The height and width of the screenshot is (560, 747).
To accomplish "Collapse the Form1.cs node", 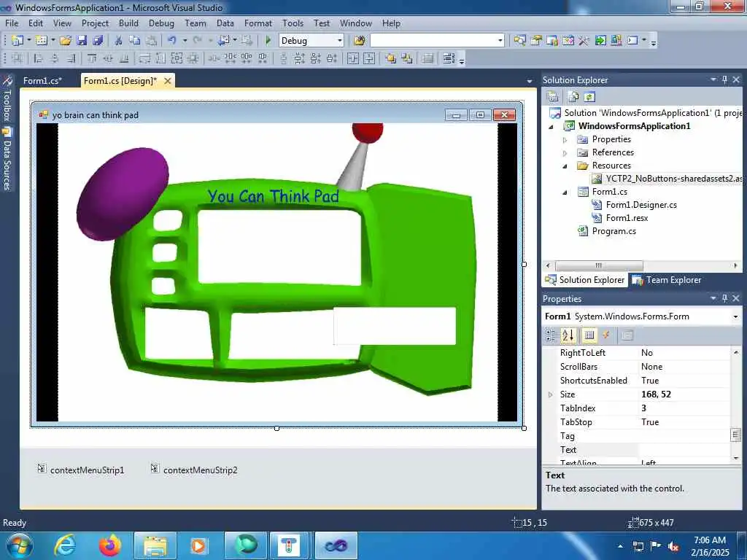I will [x=565, y=192].
